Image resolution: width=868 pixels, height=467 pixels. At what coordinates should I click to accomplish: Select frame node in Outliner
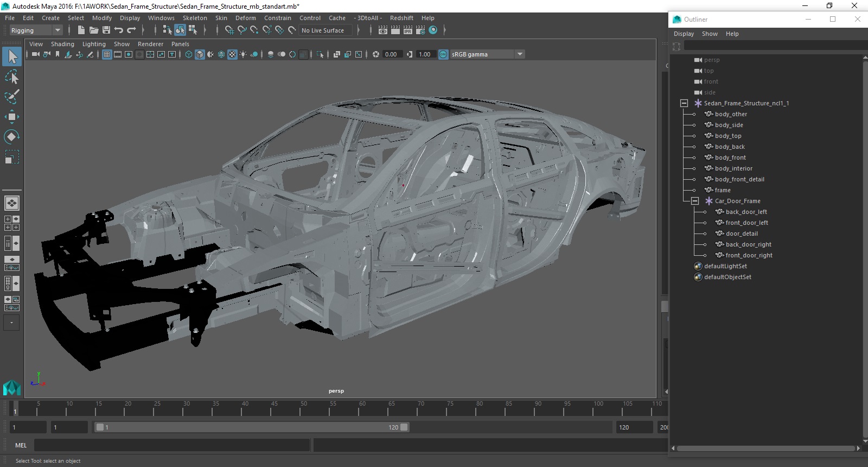coord(723,190)
